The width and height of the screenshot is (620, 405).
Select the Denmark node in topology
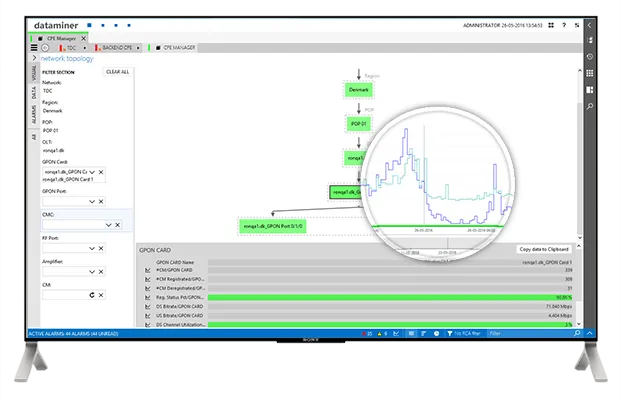[x=359, y=90]
